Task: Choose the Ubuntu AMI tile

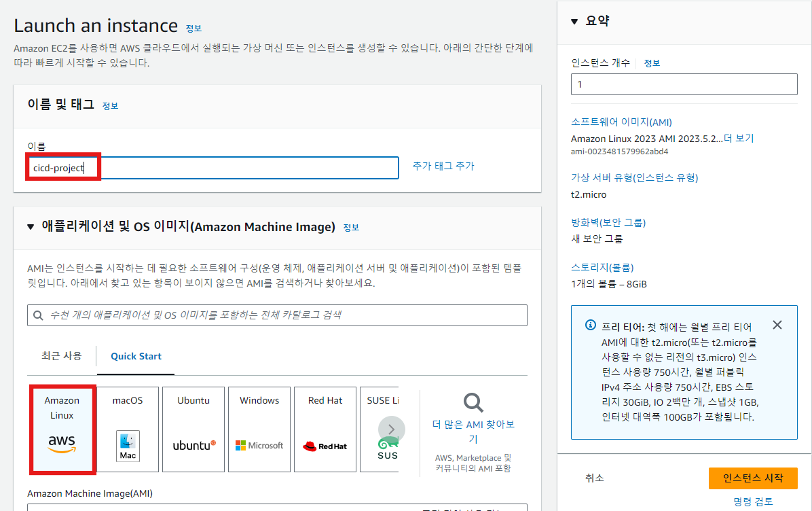Action: coord(193,429)
